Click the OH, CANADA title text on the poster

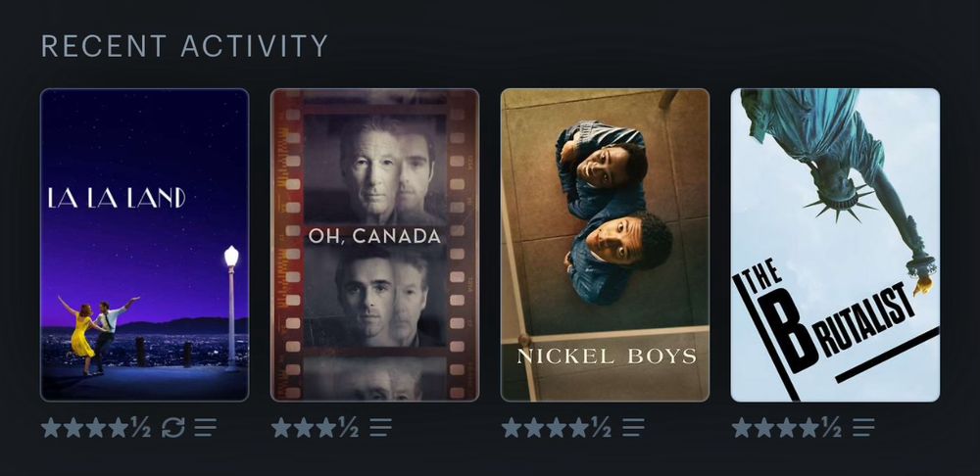point(374,236)
